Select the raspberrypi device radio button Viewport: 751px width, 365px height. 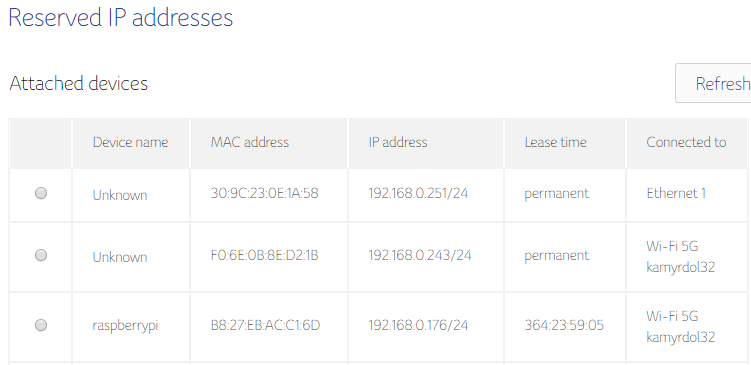(41, 325)
